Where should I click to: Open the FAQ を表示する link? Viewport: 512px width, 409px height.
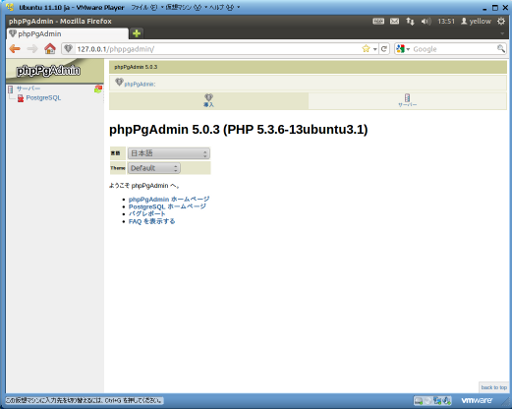pyautogui.click(x=152, y=221)
